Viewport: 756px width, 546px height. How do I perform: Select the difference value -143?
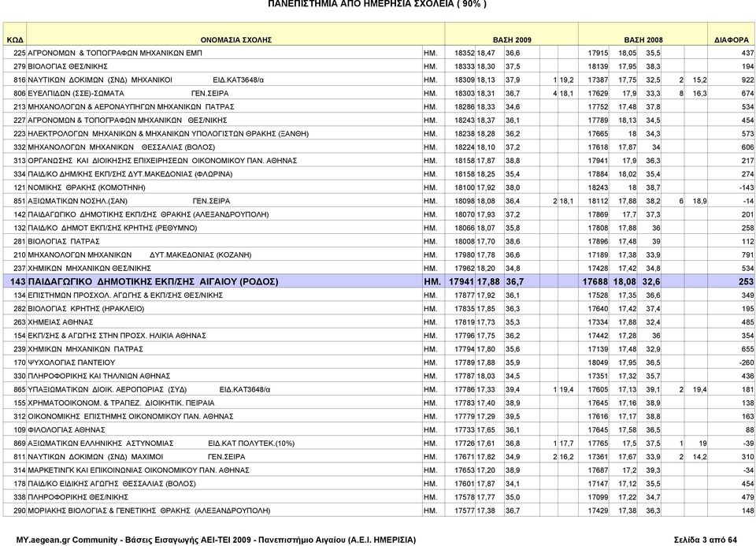pyautogui.click(x=747, y=188)
